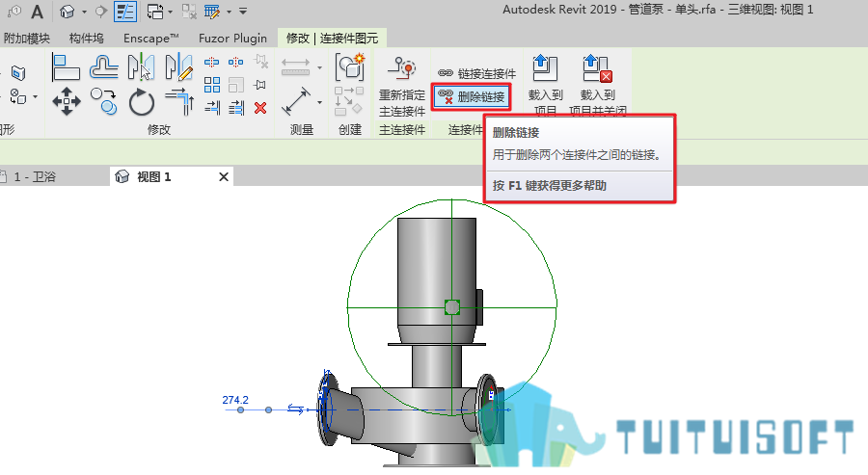Click 删除链接 button
The width and height of the screenshot is (868, 475).
click(471, 96)
